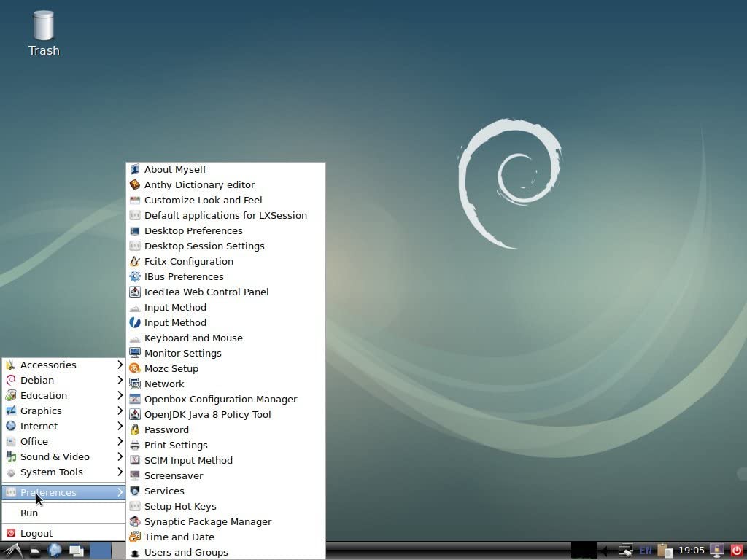
Task: Launch Customize Look and Feel
Action: click(x=203, y=200)
